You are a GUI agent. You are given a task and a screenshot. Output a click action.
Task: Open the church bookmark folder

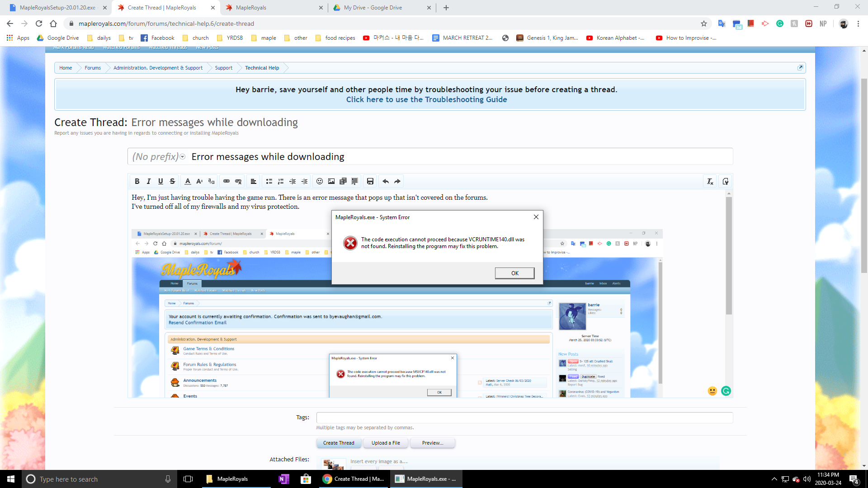tap(196, 38)
